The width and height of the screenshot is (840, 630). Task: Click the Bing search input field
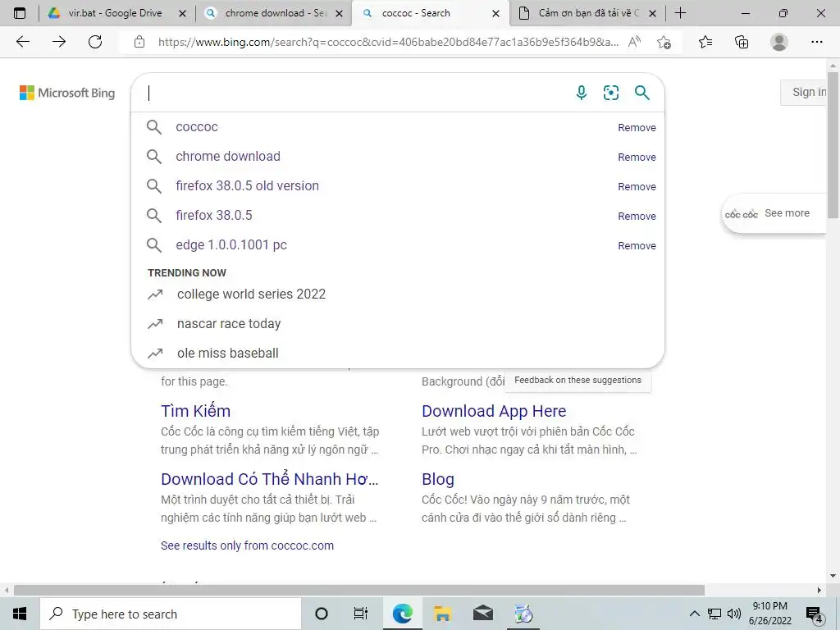354,93
